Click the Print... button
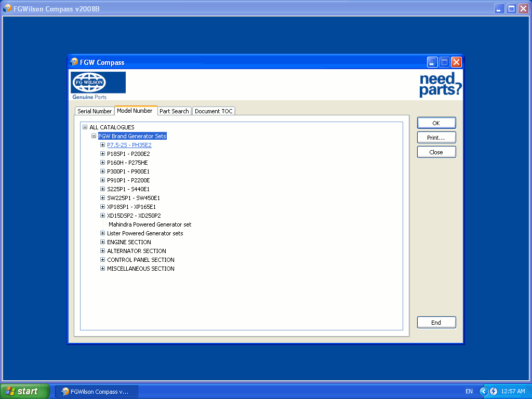Viewport: 532px width, 399px height. (x=436, y=138)
